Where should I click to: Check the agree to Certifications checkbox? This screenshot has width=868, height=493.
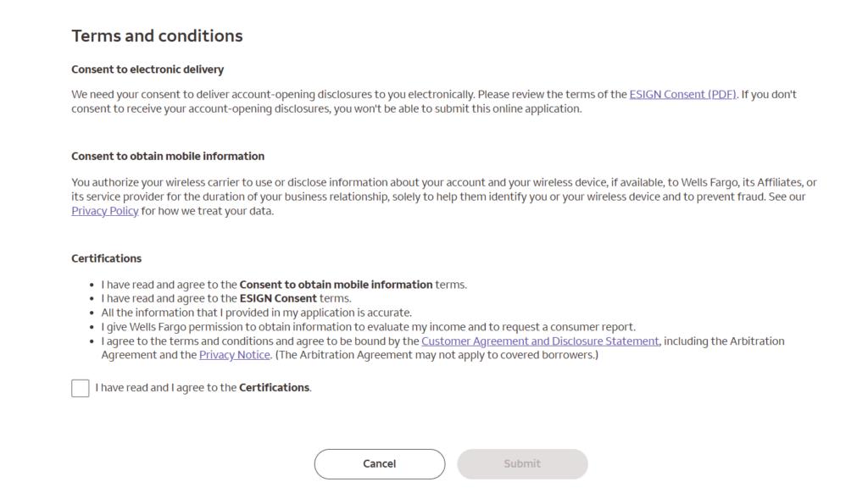[81, 388]
